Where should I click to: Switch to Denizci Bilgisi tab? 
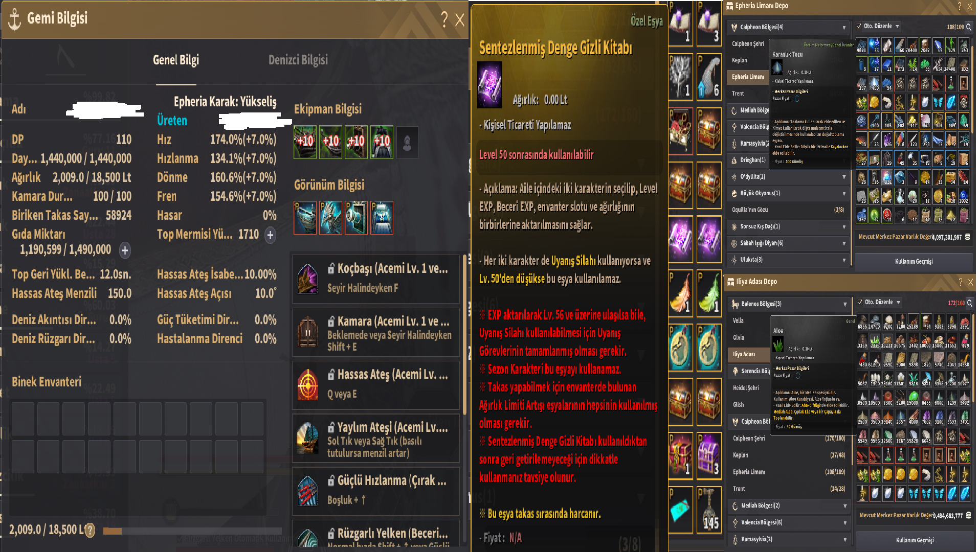point(298,60)
